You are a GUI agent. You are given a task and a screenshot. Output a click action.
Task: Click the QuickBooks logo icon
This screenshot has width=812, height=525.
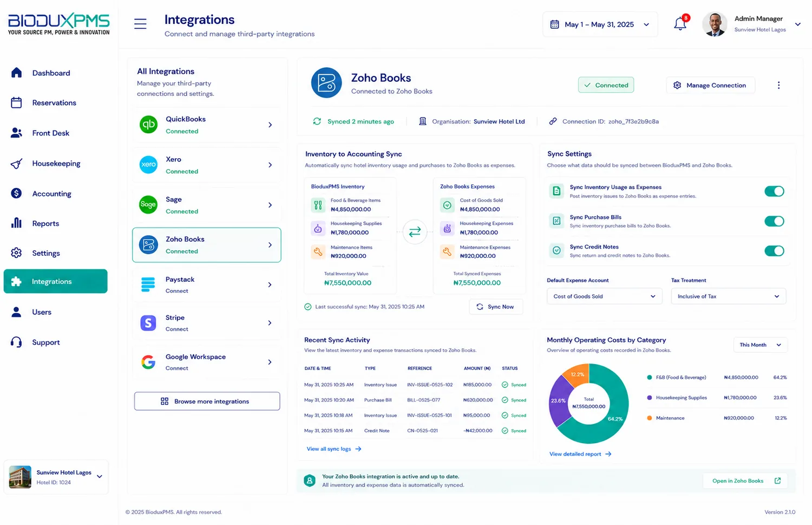click(148, 125)
